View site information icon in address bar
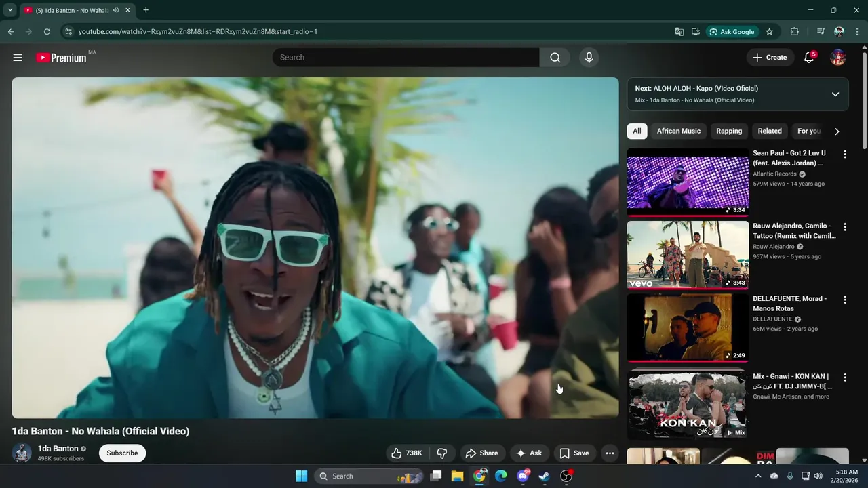The width and height of the screenshot is (868, 488). 68,31
